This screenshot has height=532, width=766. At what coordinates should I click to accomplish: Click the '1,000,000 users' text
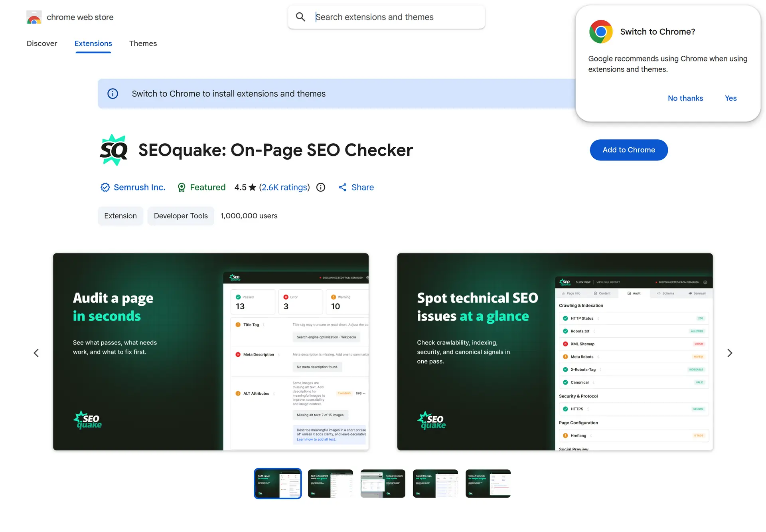pyautogui.click(x=249, y=216)
